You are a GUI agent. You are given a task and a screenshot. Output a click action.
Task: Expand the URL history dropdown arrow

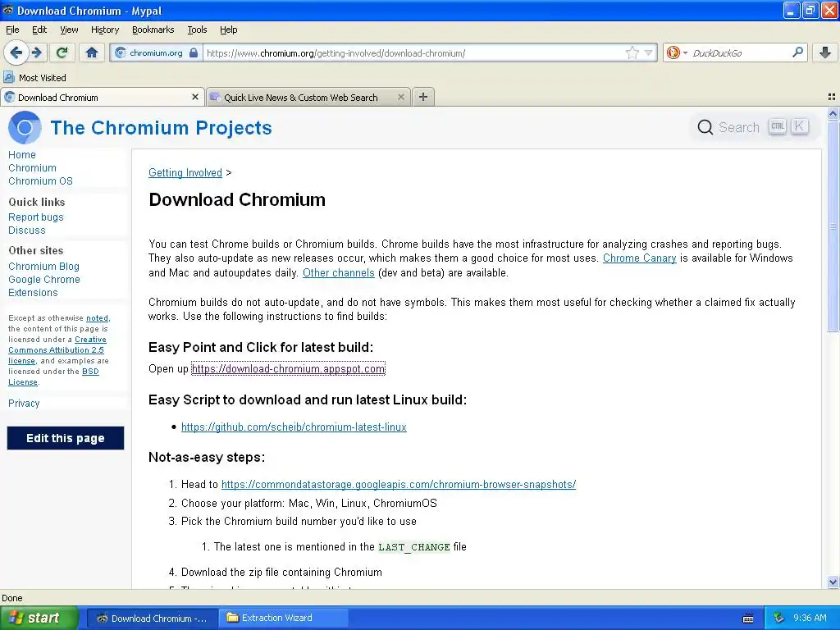tap(649, 52)
